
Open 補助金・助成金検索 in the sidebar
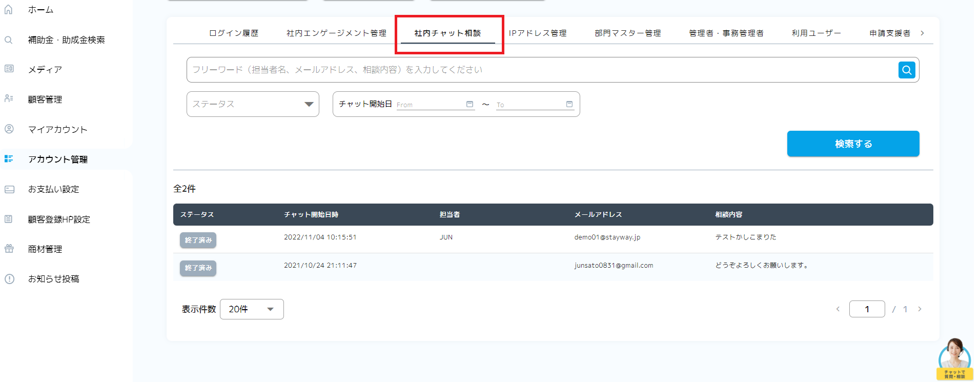click(67, 39)
